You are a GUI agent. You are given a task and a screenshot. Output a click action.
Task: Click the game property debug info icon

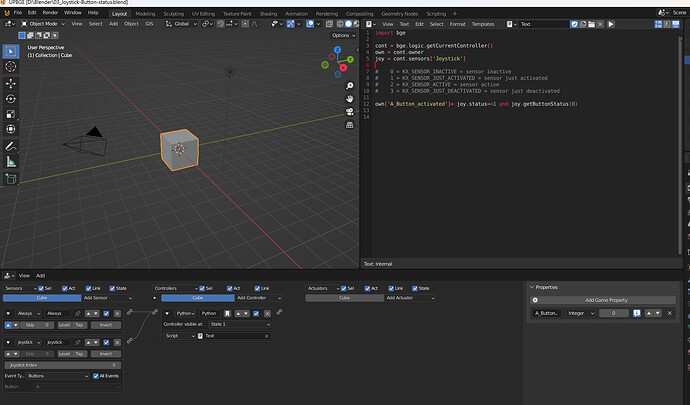[637, 313]
